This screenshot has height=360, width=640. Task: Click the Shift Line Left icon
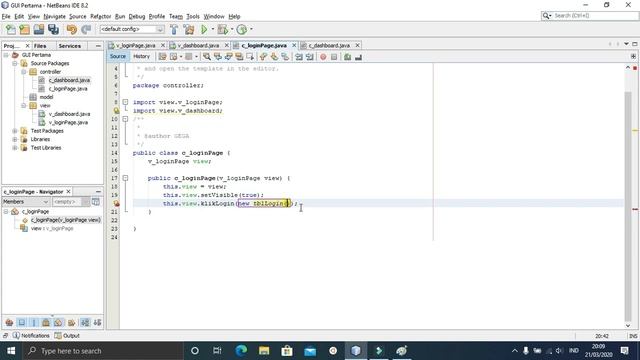[299, 57]
